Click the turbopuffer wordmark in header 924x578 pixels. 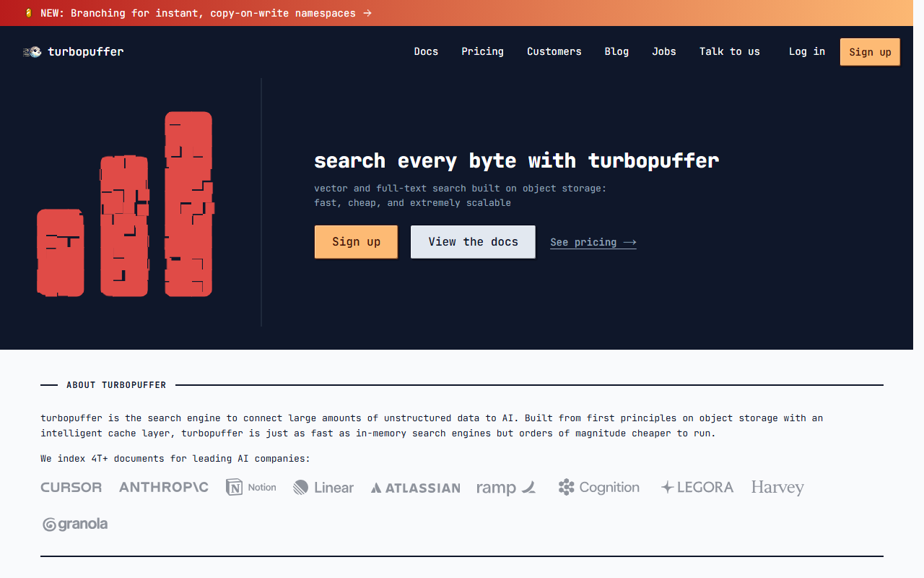[86, 52]
